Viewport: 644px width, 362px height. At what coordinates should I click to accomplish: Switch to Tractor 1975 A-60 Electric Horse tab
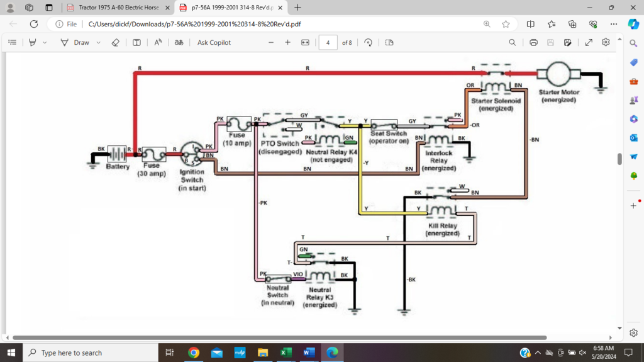pos(116,8)
